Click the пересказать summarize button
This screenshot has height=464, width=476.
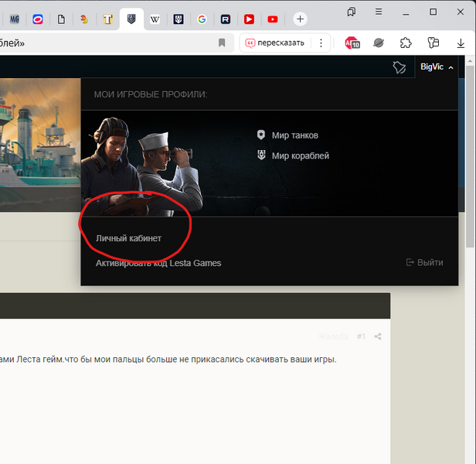point(275,43)
